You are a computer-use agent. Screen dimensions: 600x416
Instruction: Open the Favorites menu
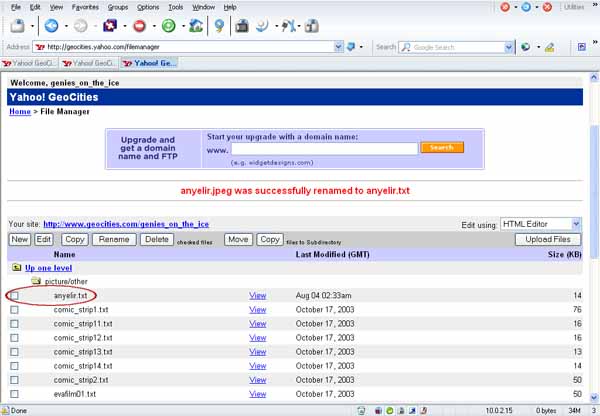(85, 7)
